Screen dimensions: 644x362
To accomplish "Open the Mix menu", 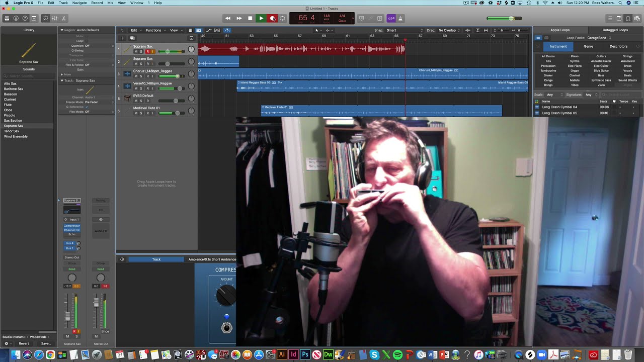I will click(x=110, y=3).
